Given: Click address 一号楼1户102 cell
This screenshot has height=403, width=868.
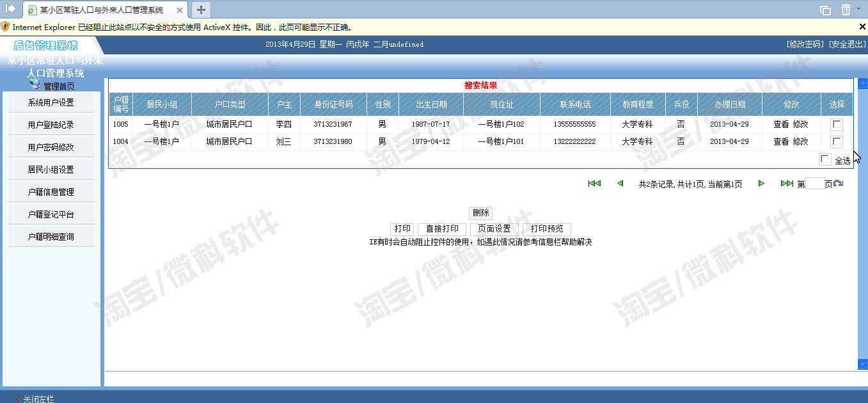Looking at the screenshot, I should [x=501, y=125].
